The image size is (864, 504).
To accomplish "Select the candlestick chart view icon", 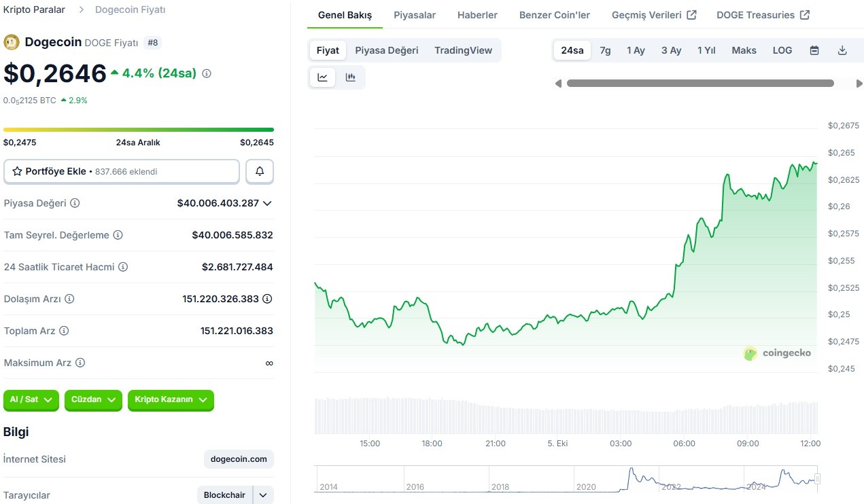I will click(351, 77).
